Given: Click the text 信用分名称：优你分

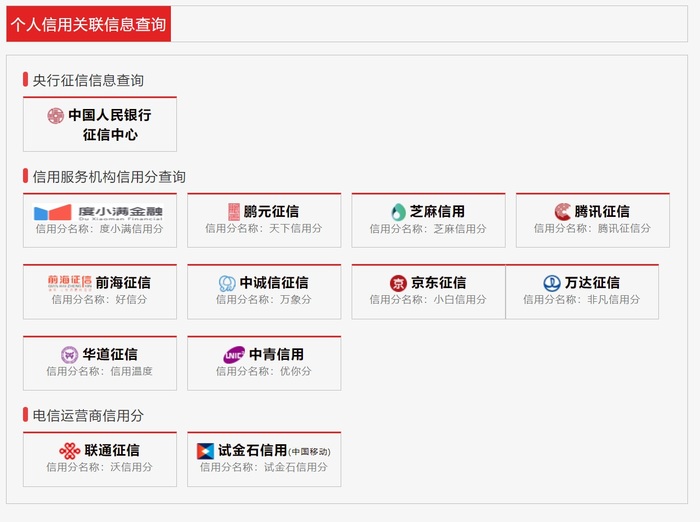Looking at the screenshot, I should coord(263,372).
